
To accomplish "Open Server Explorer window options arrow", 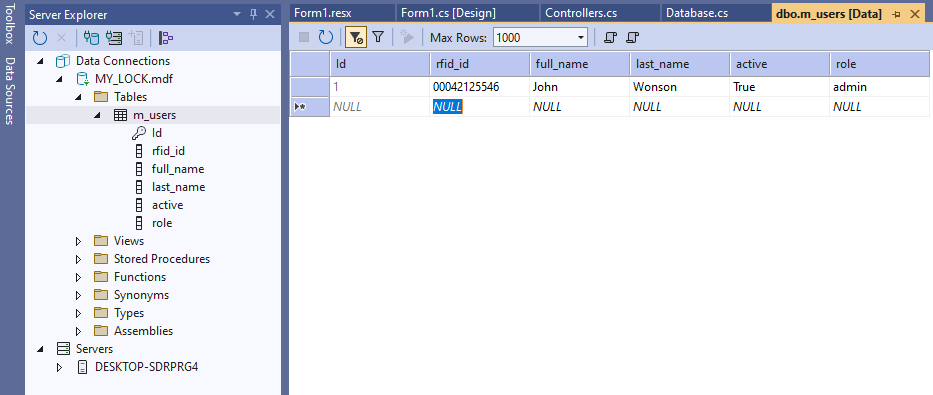I will 237,14.
